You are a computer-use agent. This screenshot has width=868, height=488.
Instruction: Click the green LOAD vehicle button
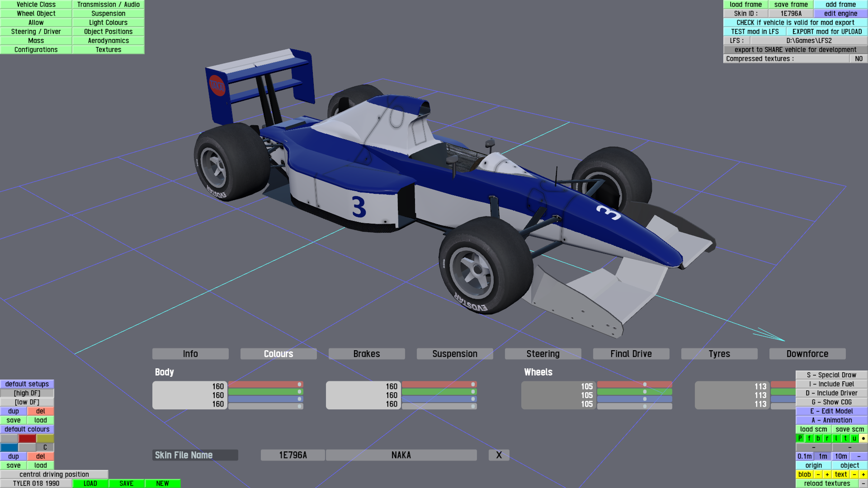90,483
